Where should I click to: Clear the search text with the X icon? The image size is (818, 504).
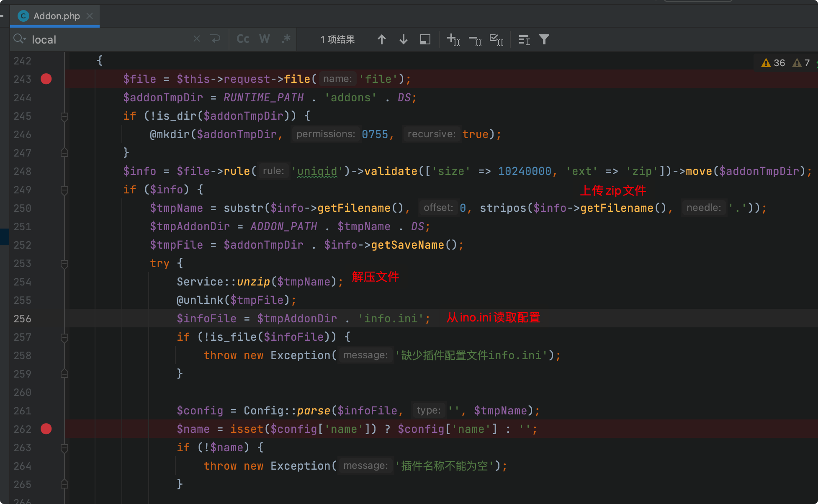pos(197,39)
